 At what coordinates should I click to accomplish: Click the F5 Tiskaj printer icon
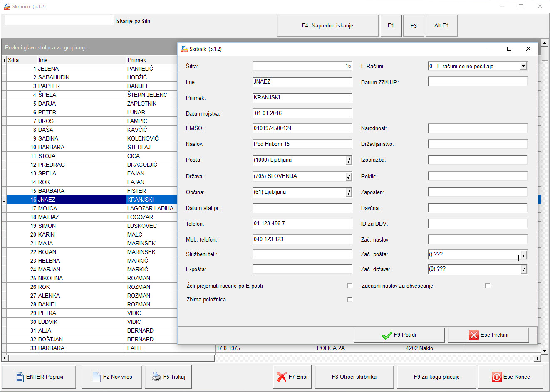[156, 377]
